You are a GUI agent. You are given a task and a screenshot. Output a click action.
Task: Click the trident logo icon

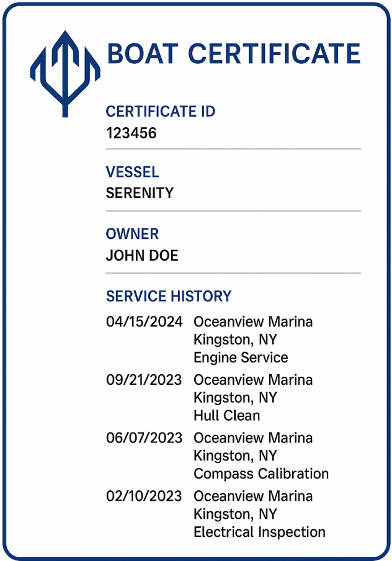65,73
